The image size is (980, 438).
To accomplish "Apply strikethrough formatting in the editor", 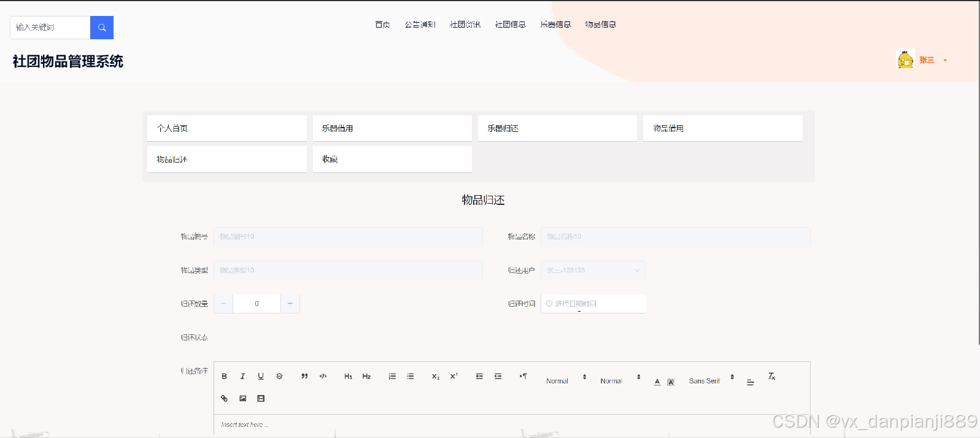I will (x=279, y=376).
